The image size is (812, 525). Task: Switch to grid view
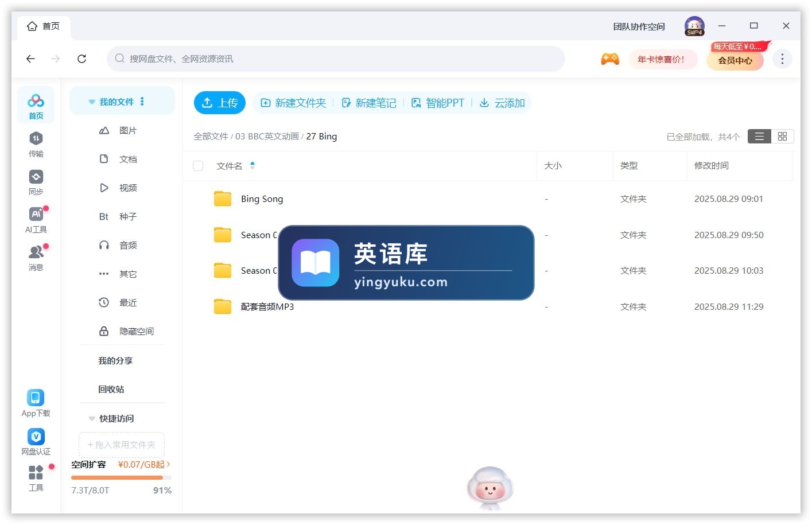tap(782, 136)
